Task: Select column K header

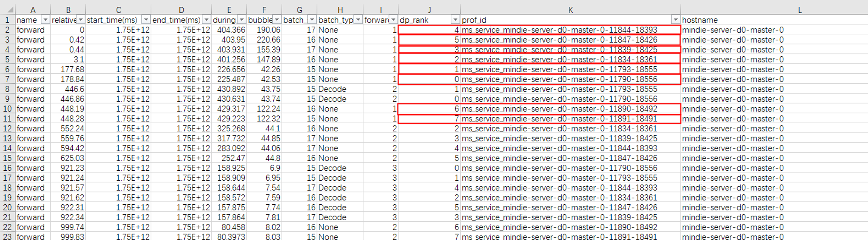Action: coord(570,10)
